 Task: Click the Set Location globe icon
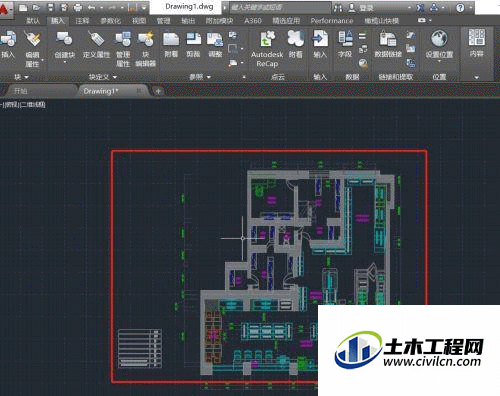[x=439, y=39]
